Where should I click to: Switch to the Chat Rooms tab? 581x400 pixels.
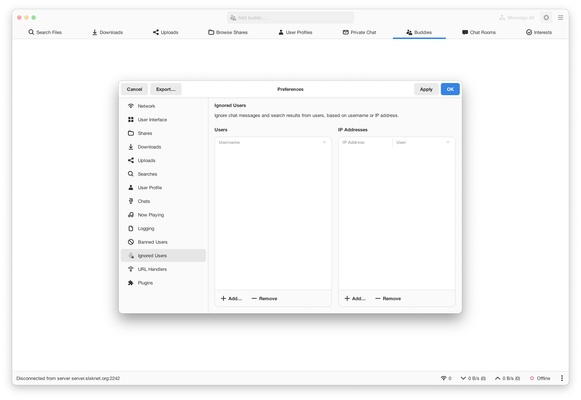click(479, 32)
